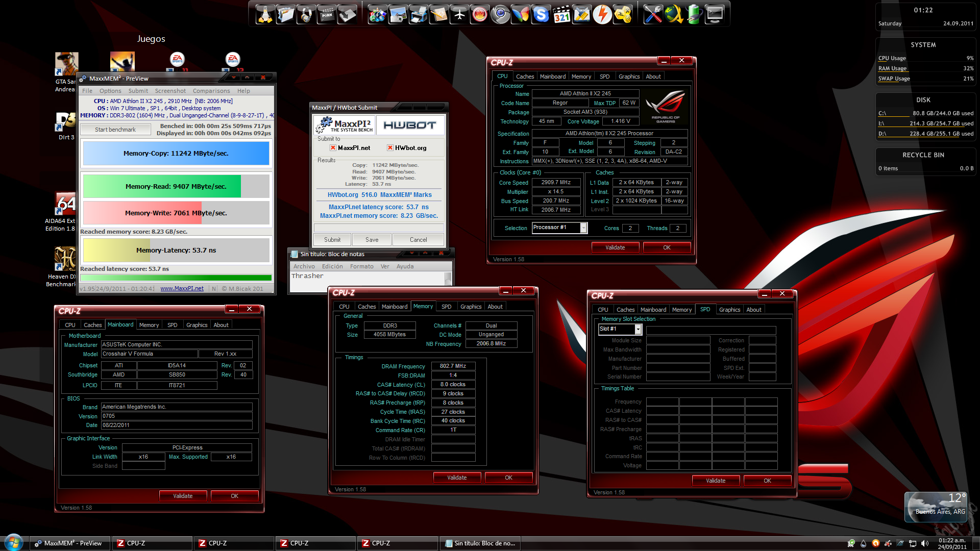Open the DiRT 3 desktop shortcut
Screen dimensions: 980x551
pyautogui.click(x=66, y=126)
